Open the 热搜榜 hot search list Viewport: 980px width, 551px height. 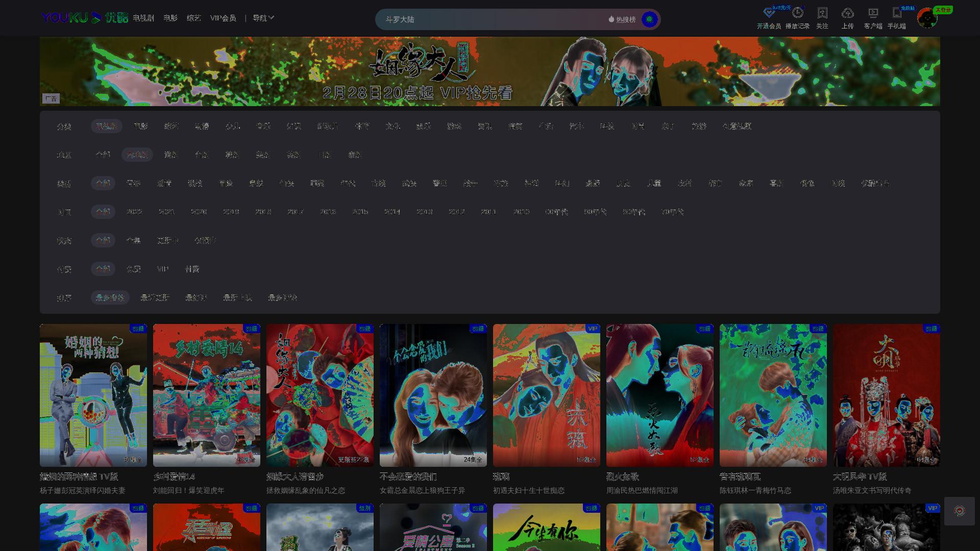pos(622,19)
